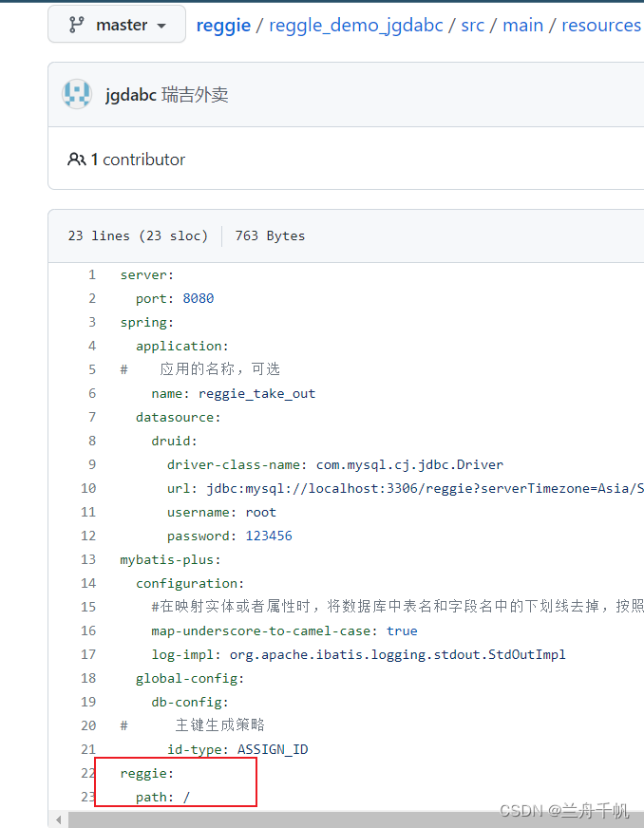Click 'druid:' code line
This screenshot has height=828, width=644.
[175, 441]
